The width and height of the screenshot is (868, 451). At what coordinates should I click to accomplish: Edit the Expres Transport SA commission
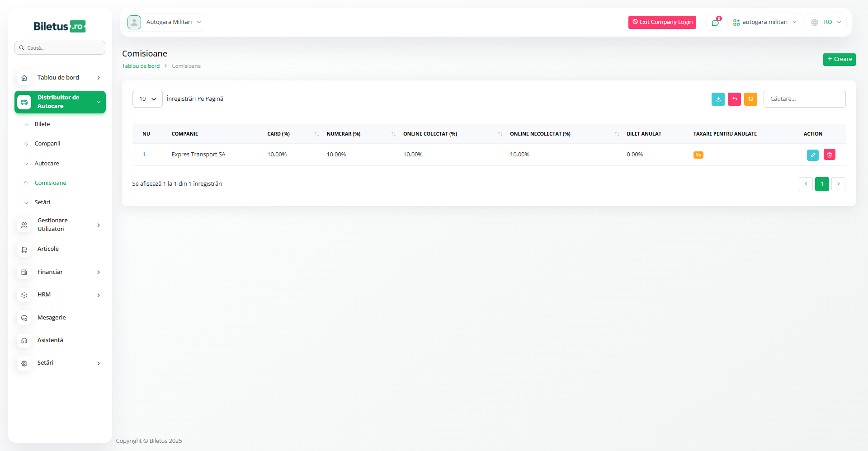[x=812, y=155]
